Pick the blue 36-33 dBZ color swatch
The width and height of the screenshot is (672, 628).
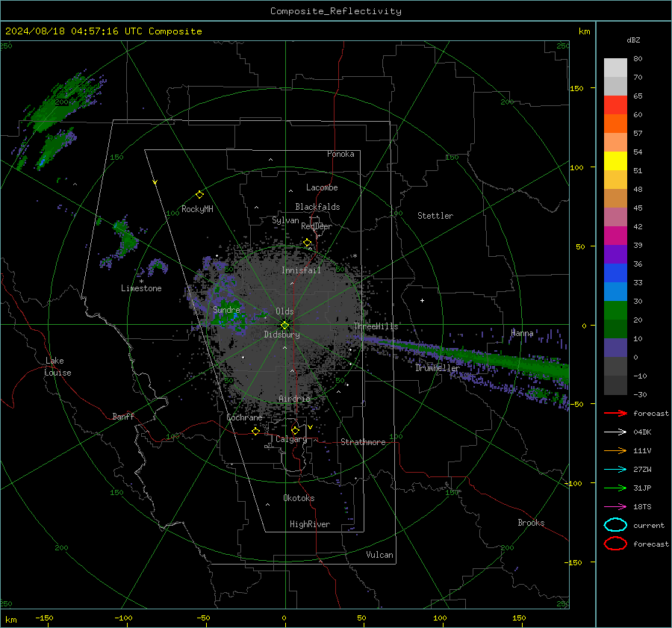point(615,273)
